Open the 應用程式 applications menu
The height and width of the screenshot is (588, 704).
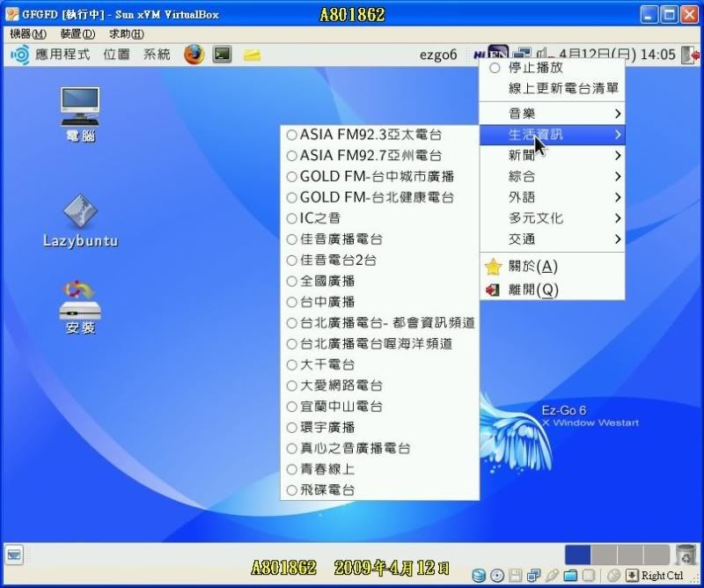point(62,55)
